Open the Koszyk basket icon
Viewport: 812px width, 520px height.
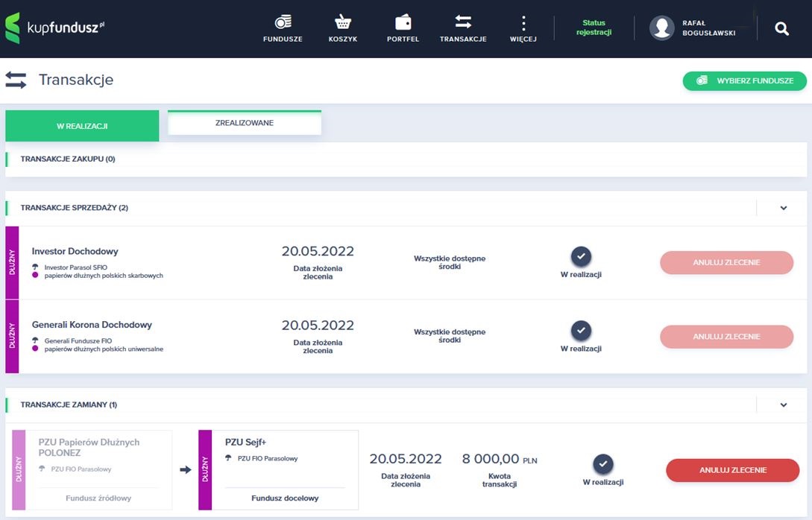(x=343, y=22)
